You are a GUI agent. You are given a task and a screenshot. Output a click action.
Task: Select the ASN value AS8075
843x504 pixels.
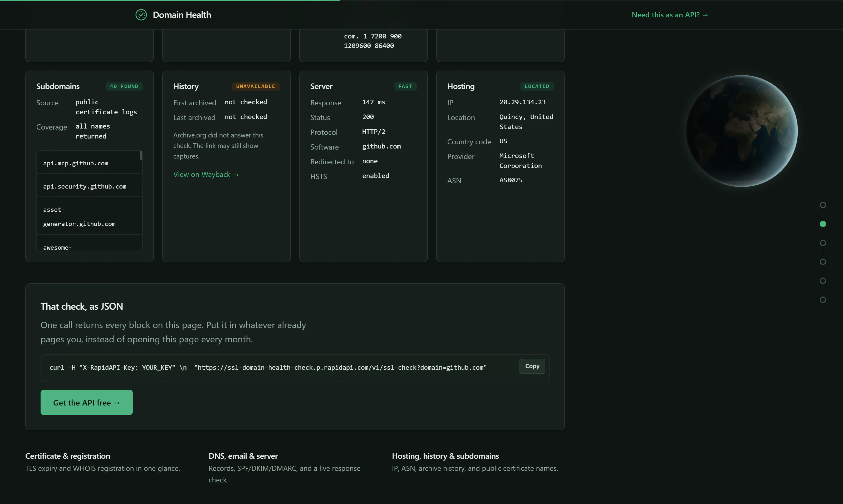coord(511,180)
